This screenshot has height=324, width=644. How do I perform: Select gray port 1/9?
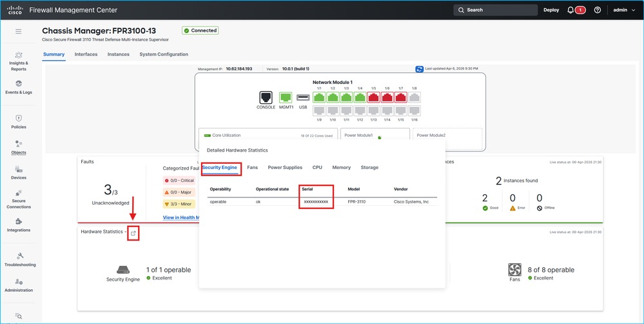click(x=319, y=110)
